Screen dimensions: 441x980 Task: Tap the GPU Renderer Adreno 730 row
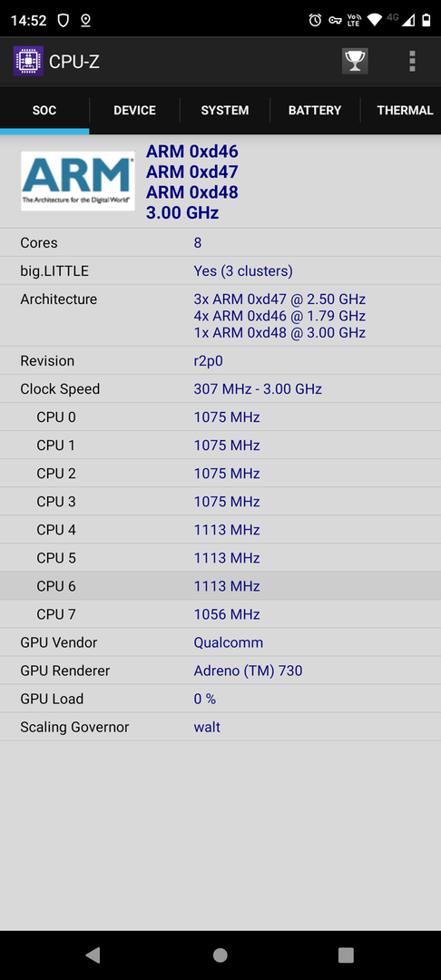pyautogui.click(x=220, y=671)
